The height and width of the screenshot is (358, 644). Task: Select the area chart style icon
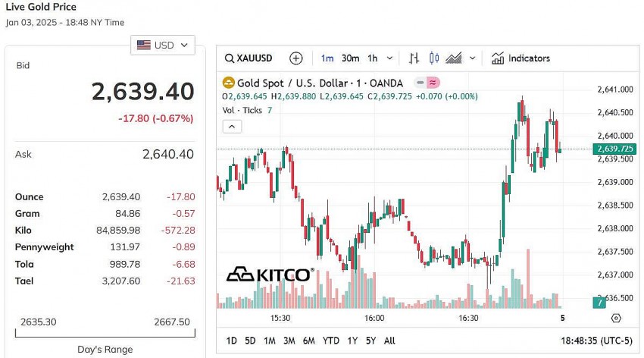tap(454, 58)
